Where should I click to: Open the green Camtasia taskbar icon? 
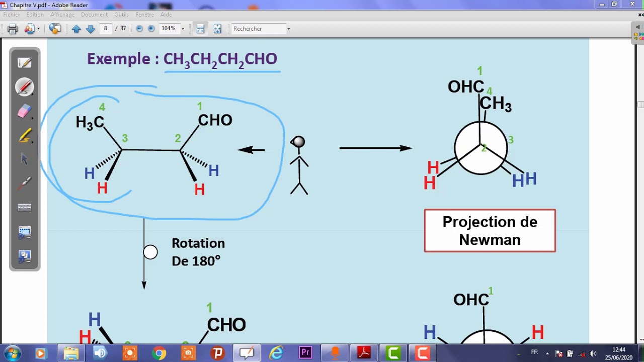[393, 353]
